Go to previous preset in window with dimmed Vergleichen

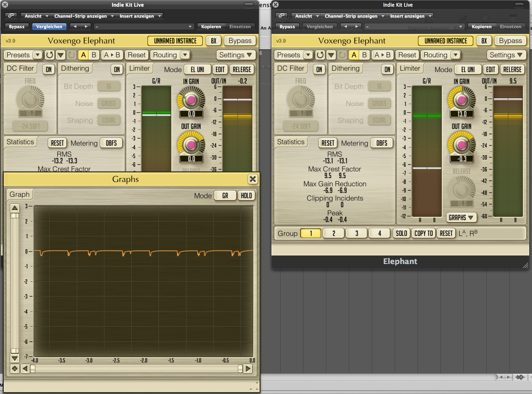coord(345,26)
